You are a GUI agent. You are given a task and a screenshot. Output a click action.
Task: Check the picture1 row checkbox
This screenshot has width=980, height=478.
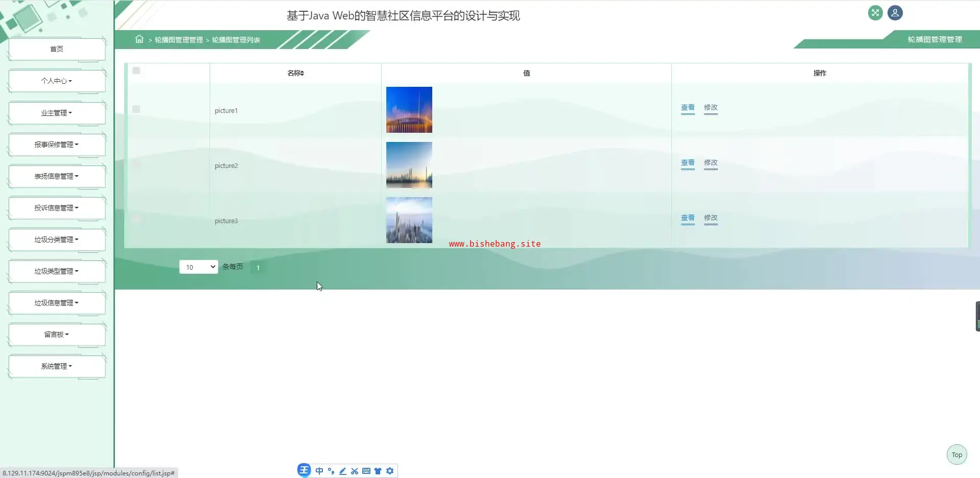click(136, 109)
